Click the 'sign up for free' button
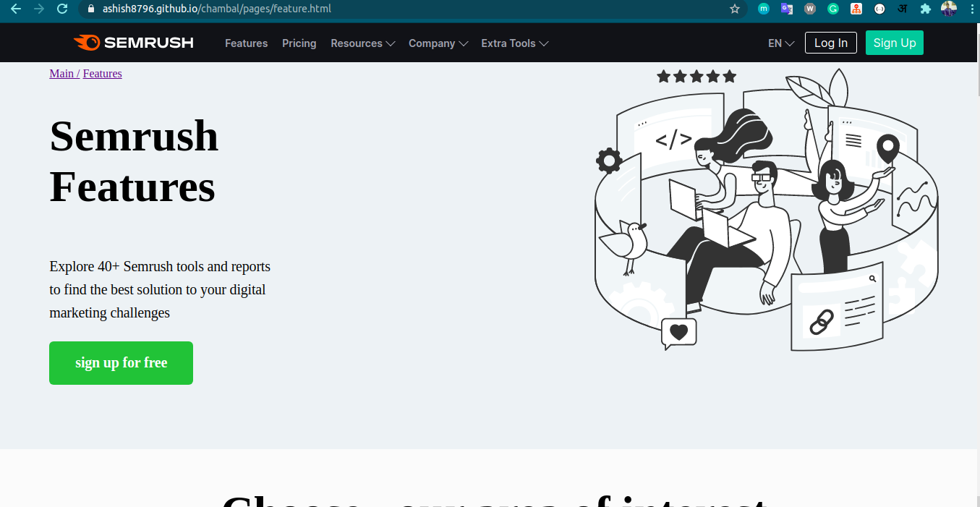This screenshot has height=507, width=980. (121, 363)
